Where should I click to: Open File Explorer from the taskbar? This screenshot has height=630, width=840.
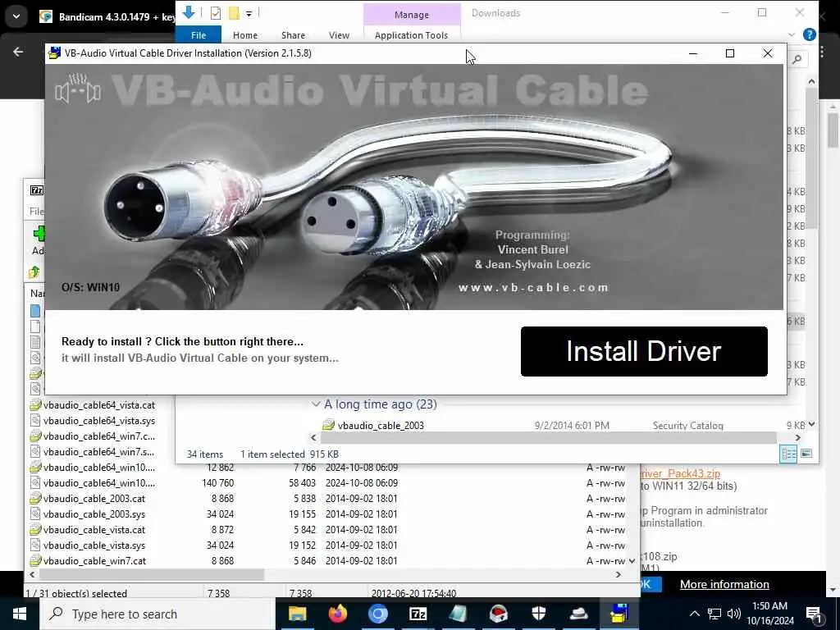click(x=297, y=614)
